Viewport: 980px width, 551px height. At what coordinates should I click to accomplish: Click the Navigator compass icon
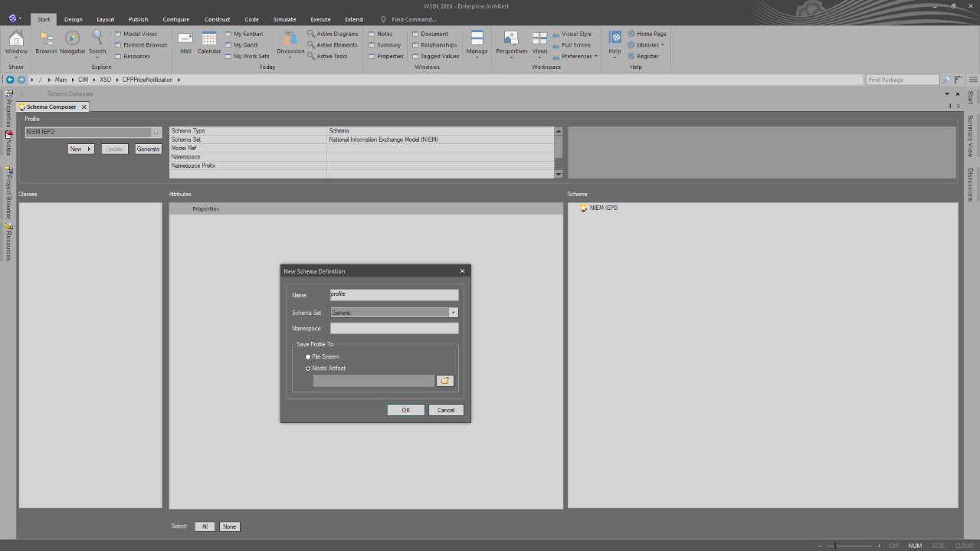point(72,43)
